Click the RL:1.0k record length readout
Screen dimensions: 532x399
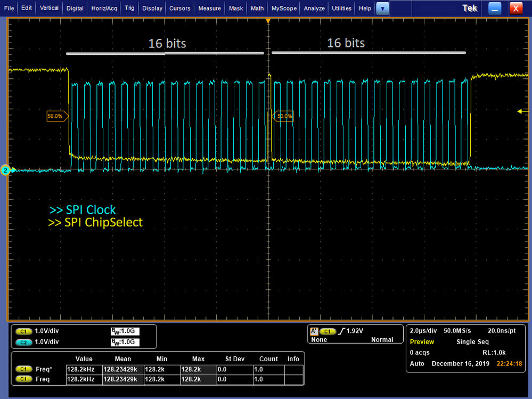pos(494,353)
